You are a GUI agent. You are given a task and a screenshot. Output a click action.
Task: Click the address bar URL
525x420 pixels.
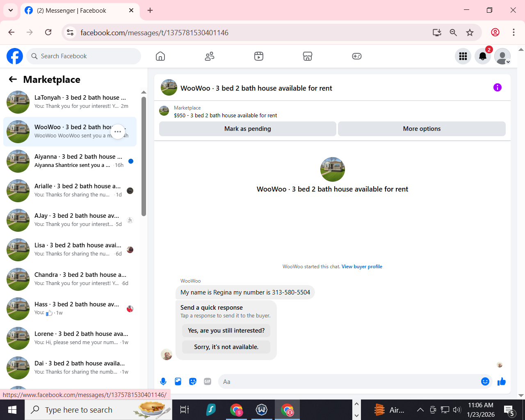154,32
